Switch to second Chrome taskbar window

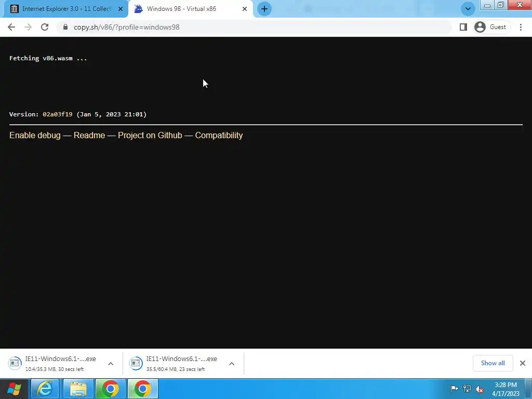pyautogui.click(x=143, y=389)
